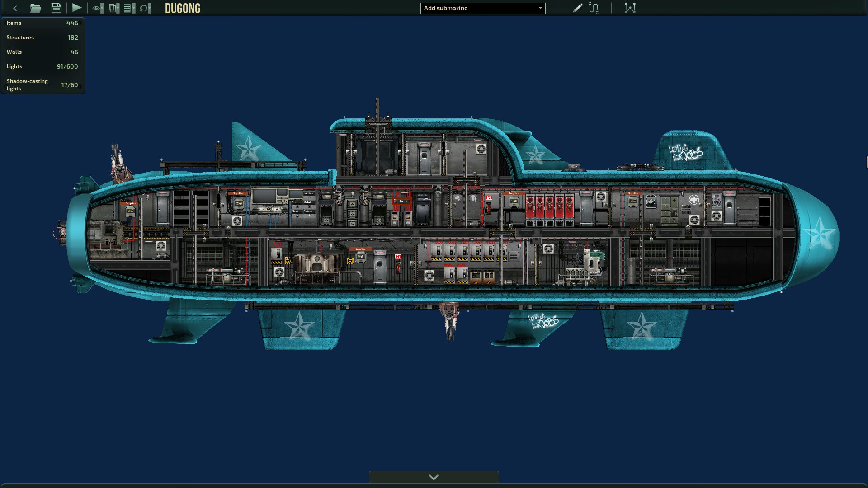Viewport: 868px width, 488px height.
Task: Click the Items count row
Action: click(42, 23)
